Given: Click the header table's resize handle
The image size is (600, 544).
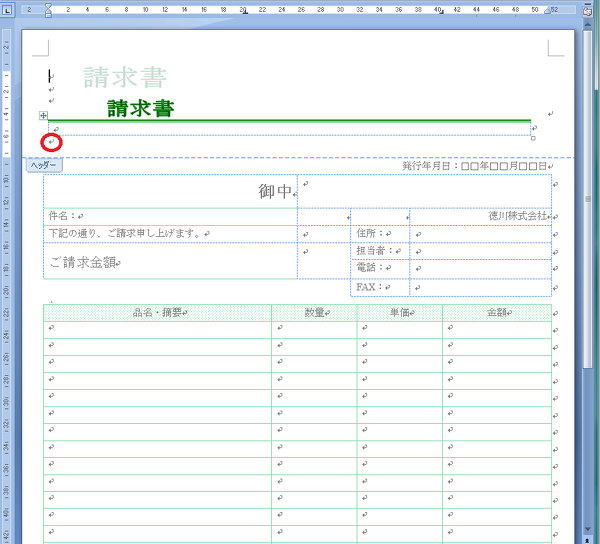Looking at the screenshot, I should click(533, 138).
